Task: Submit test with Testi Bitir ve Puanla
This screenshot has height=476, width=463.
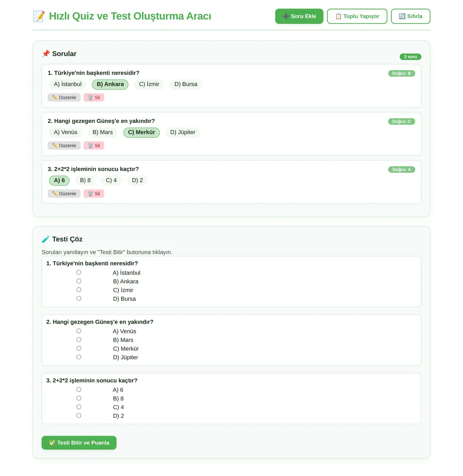Action: pos(79,442)
